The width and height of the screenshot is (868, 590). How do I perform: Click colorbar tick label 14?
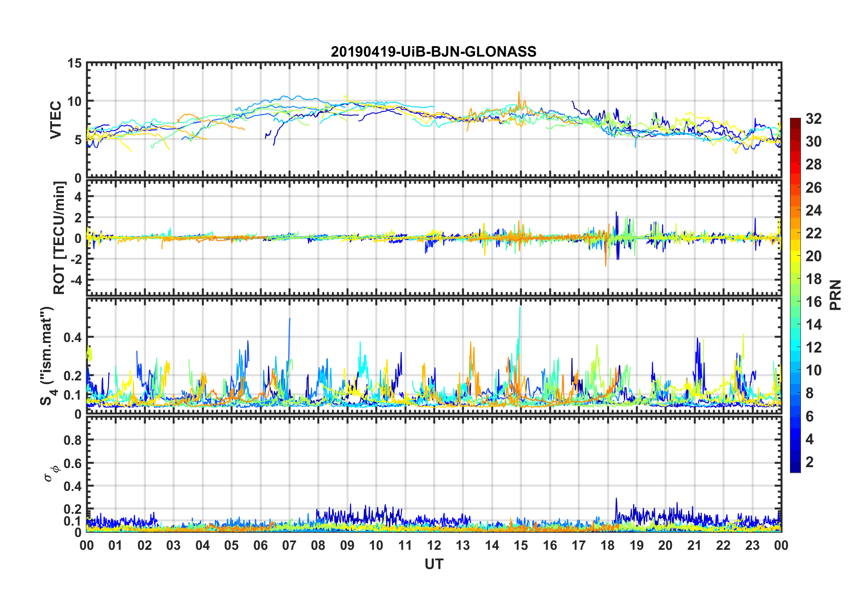(x=814, y=325)
